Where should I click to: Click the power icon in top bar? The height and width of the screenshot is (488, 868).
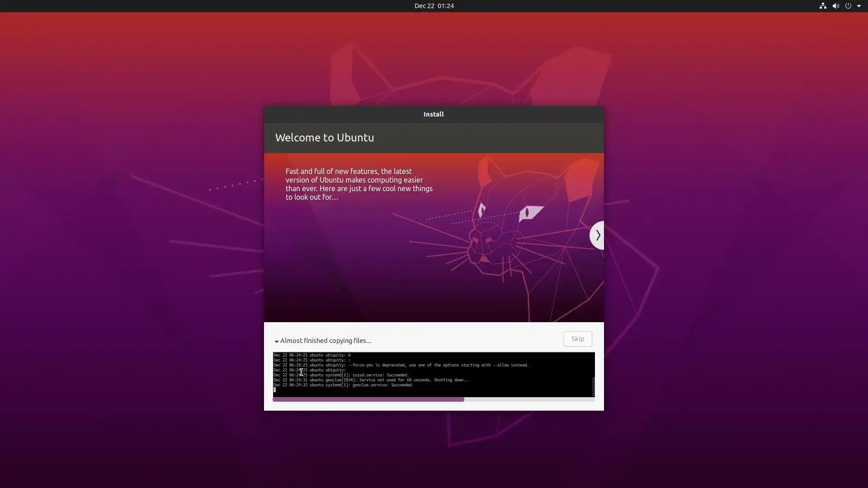tap(848, 6)
